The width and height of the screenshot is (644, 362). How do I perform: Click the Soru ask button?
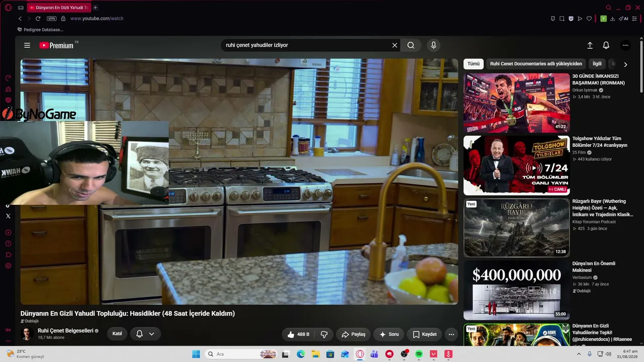389,334
